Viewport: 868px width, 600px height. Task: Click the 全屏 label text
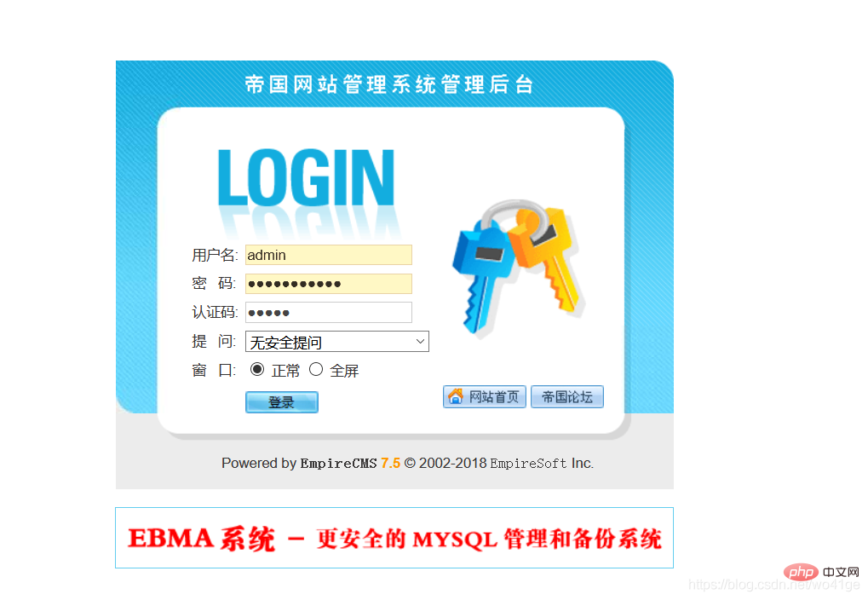(x=344, y=371)
